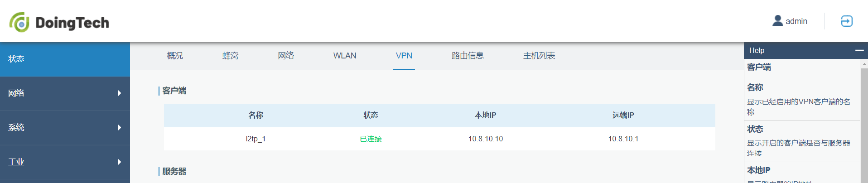Select the VPN tab

point(404,56)
